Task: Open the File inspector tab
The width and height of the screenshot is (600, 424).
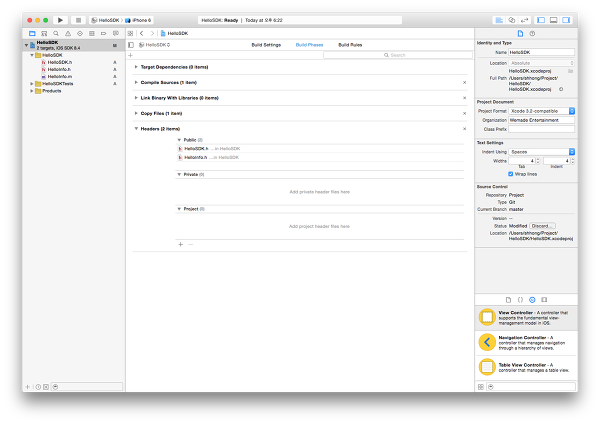Action: 520,34
